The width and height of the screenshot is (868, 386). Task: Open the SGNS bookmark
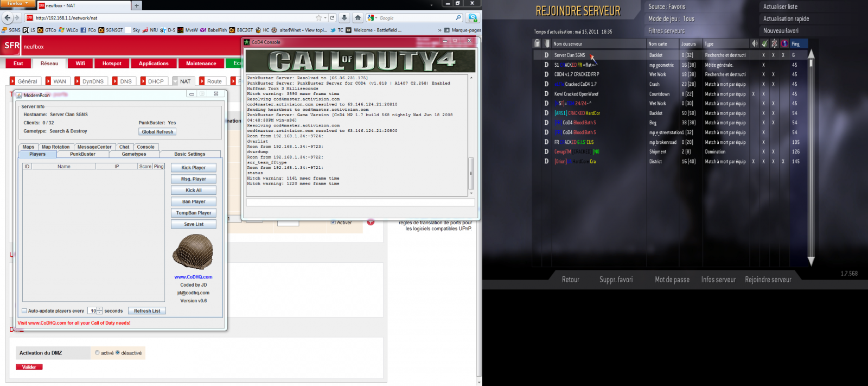pyautogui.click(x=11, y=30)
